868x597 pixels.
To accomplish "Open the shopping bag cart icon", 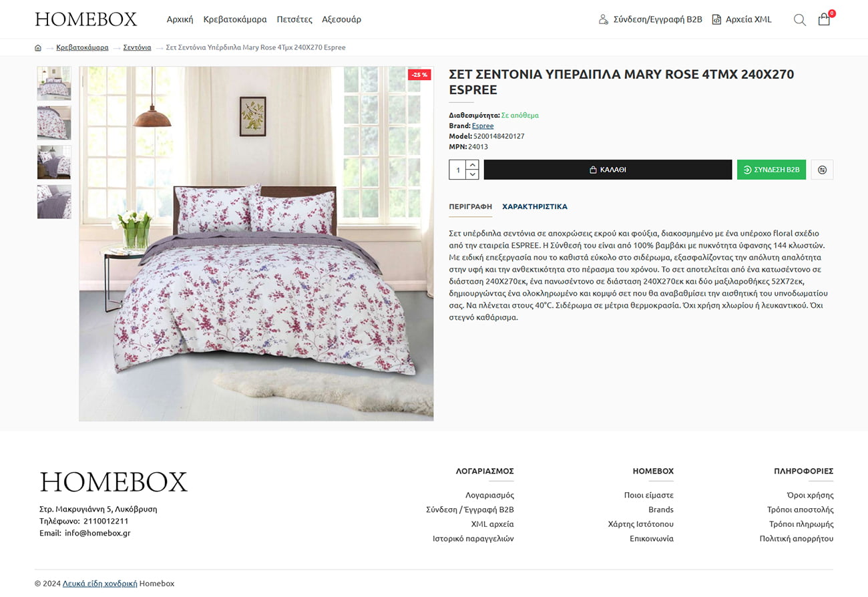I will coord(824,19).
